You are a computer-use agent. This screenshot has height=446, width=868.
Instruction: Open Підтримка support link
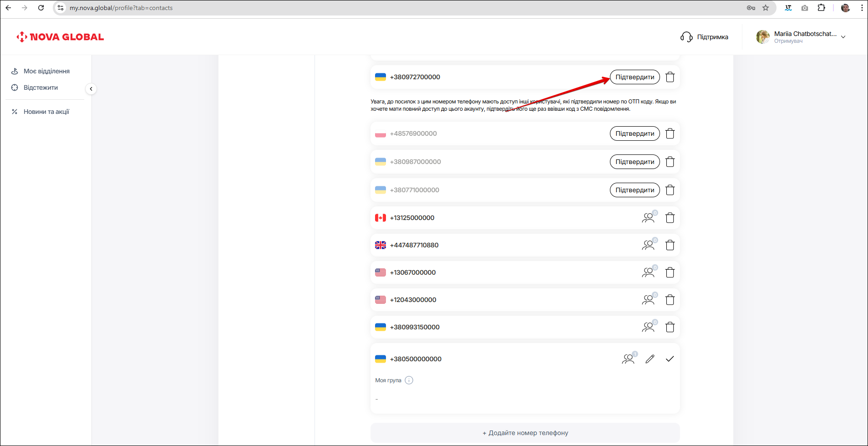coord(705,37)
